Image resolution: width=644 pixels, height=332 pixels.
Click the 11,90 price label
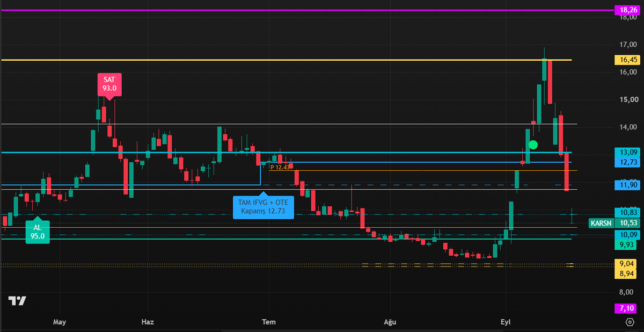point(628,185)
